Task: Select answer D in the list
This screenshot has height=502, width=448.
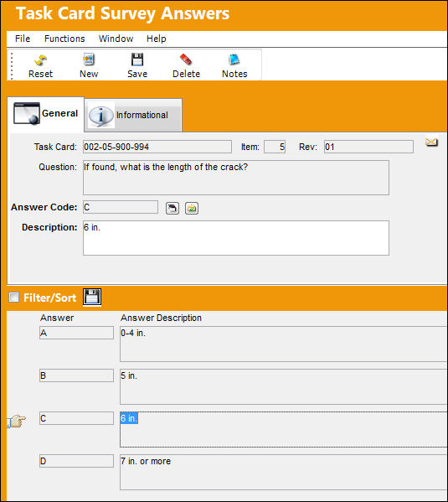Action: tap(76, 461)
